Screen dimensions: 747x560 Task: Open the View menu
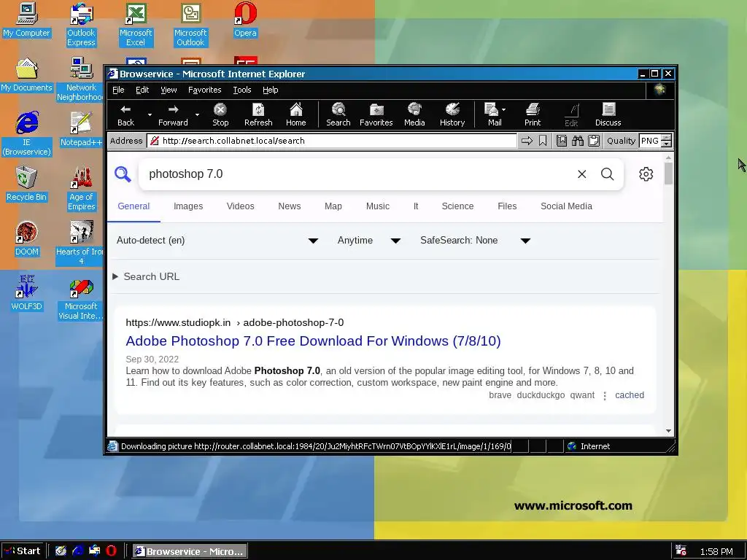[x=169, y=90]
